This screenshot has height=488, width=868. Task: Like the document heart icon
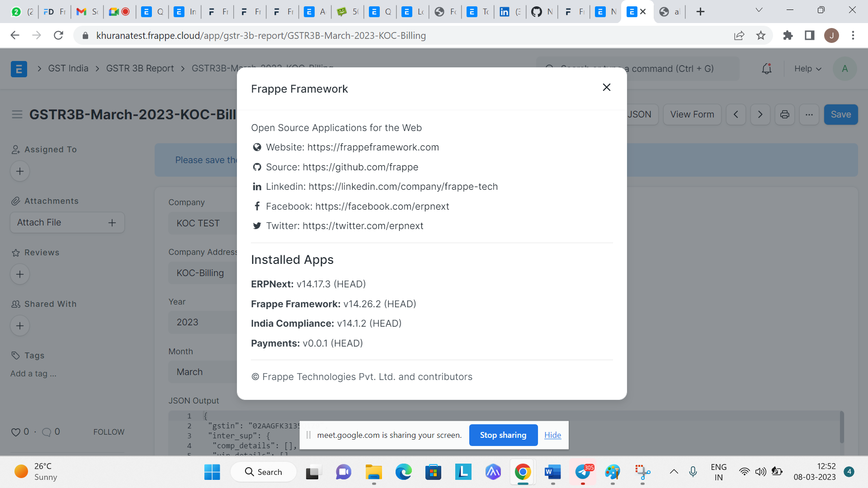(16, 432)
